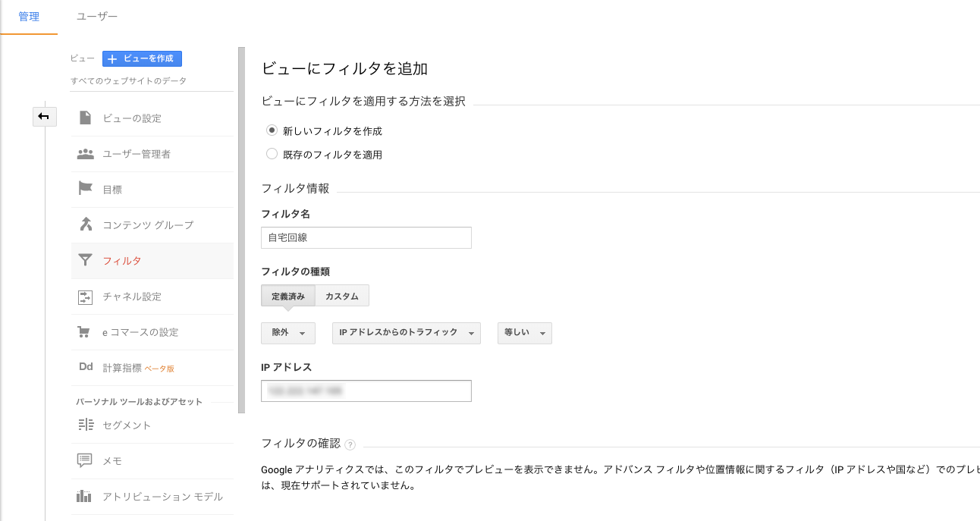Switch to the ユーザー tab
The image size is (980, 521).
click(97, 17)
